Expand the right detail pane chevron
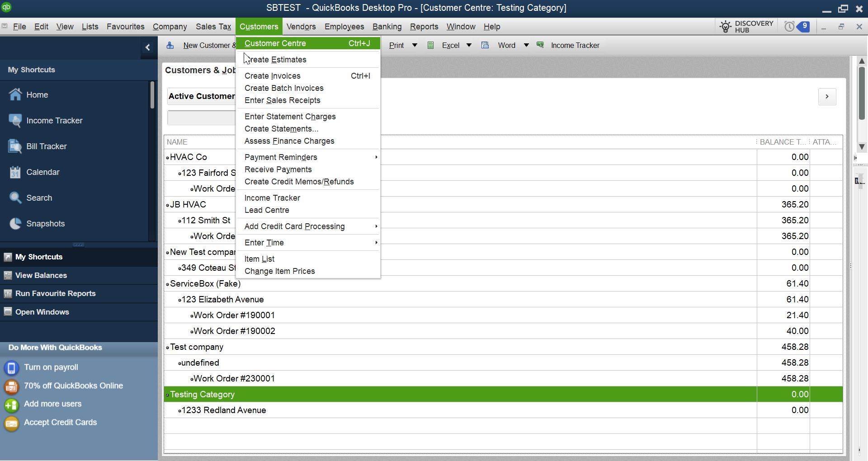The image size is (868, 461). pos(827,96)
